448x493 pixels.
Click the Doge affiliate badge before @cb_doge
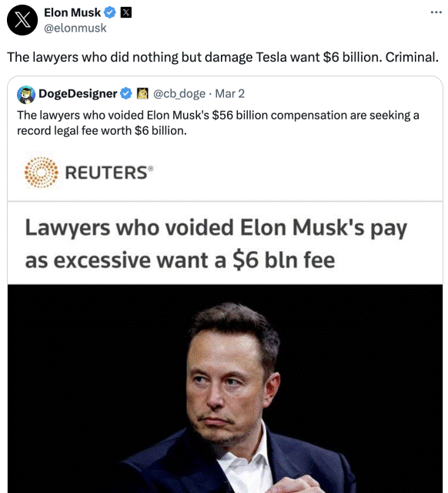(x=142, y=93)
